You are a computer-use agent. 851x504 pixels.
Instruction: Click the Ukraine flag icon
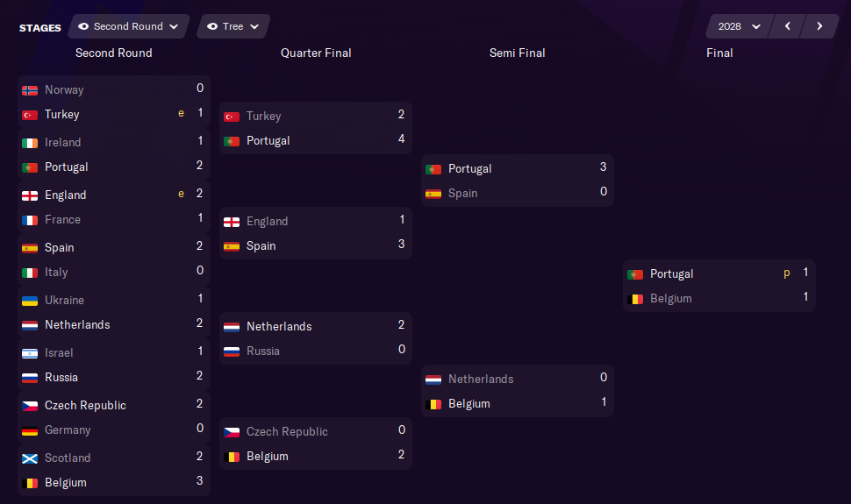tap(30, 301)
